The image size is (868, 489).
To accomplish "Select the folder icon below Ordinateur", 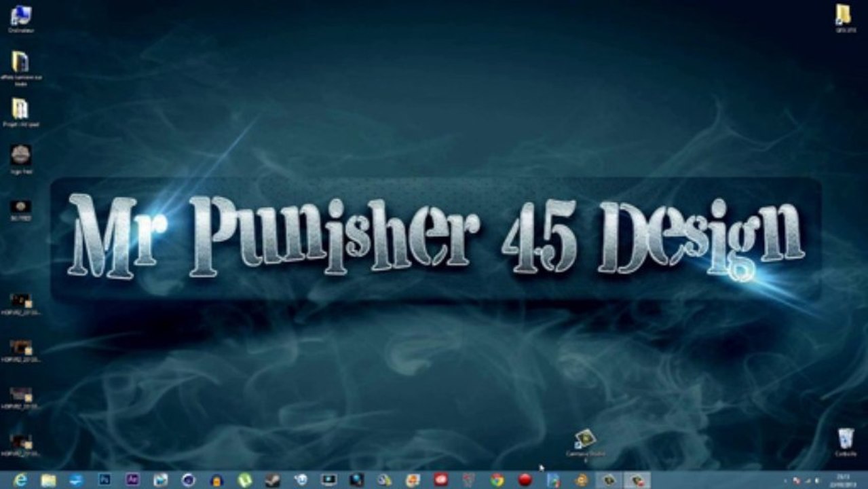I will point(21,67).
